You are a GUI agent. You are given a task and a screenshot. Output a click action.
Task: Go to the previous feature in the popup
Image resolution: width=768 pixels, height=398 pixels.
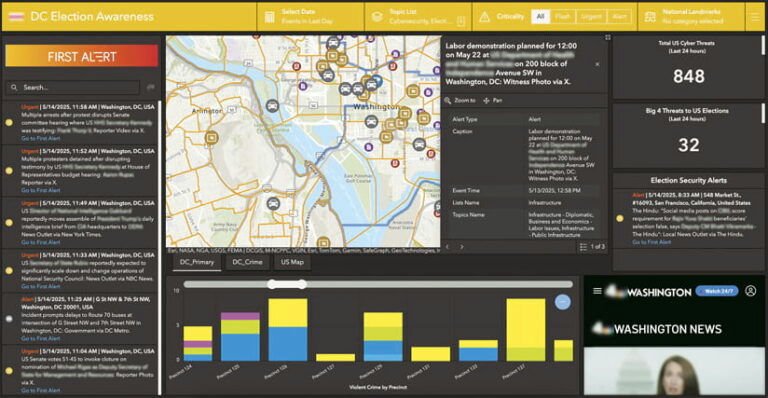click(448, 247)
